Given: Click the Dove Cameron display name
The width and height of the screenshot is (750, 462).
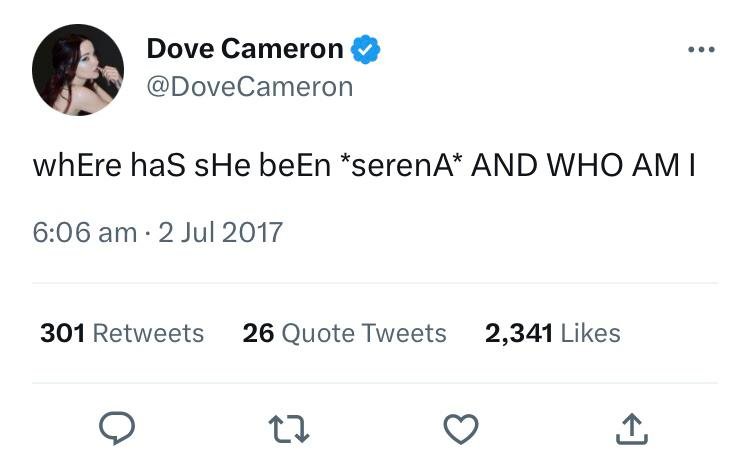Looking at the screenshot, I should click(244, 48).
